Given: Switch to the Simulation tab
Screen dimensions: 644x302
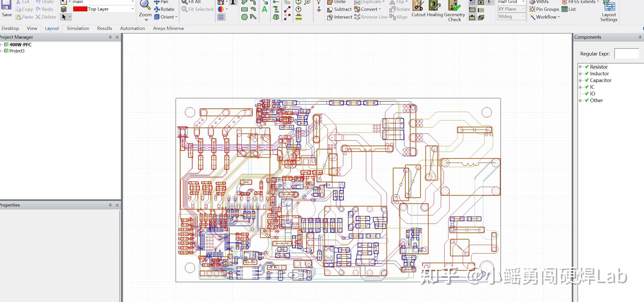Looking at the screenshot, I should click(x=78, y=28).
